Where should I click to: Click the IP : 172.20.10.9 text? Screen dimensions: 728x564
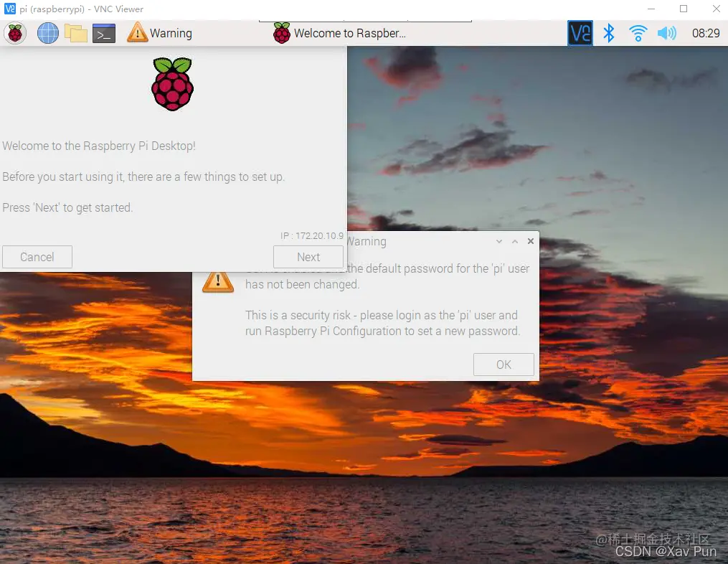(x=311, y=235)
